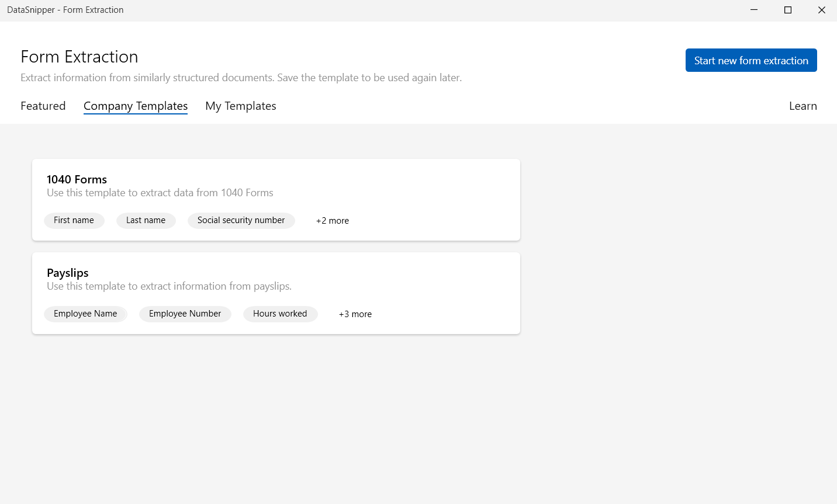Minimize the DataSnipper window
Screen dimensions: 837x504
754,10
